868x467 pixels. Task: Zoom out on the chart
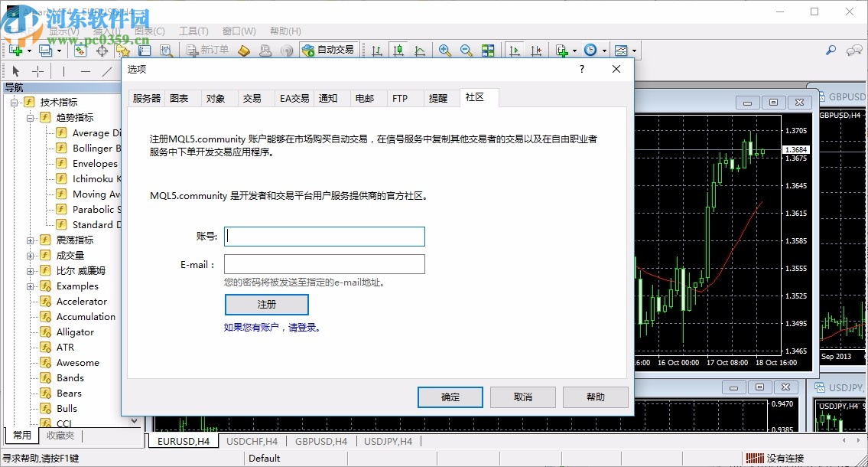(x=466, y=51)
